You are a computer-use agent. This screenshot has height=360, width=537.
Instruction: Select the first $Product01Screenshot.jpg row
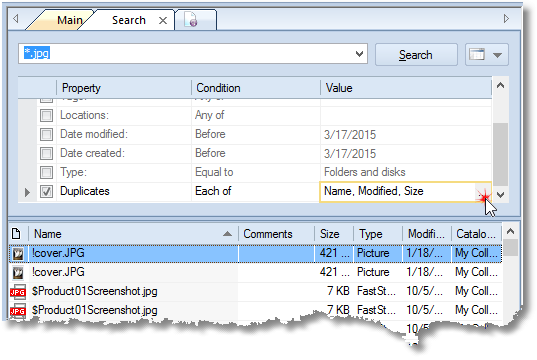point(255,291)
